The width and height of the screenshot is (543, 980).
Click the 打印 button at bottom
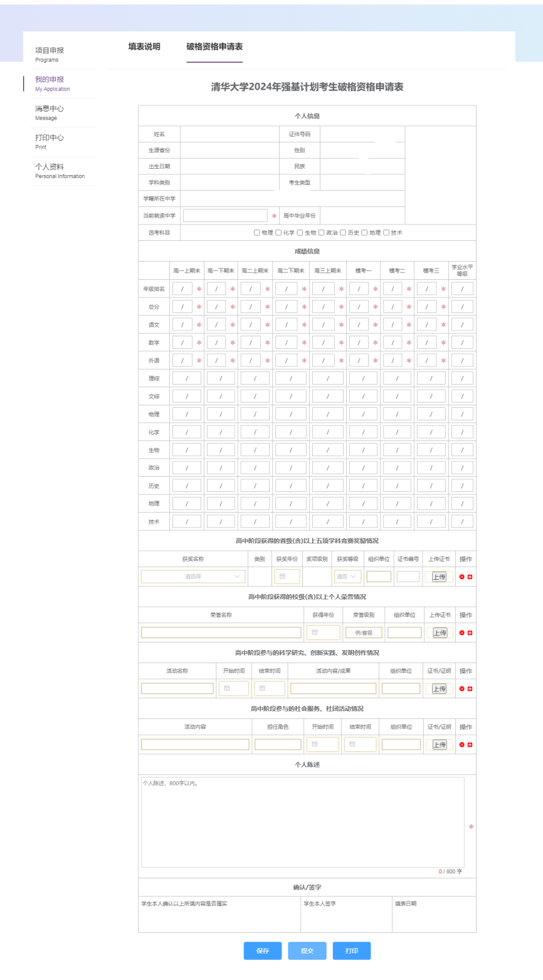pyautogui.click(x=352, y=951)
